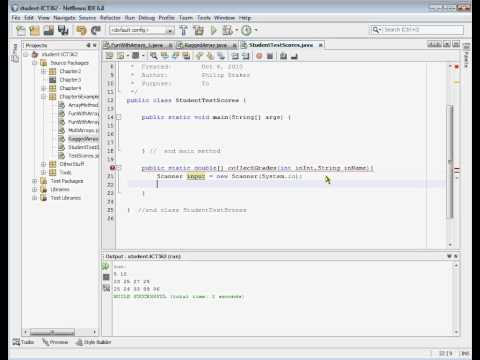Image resolution: width=480 pixels, height=360 pixels.
Task: Click the editor Comment icon
Action: pos(284,56)
